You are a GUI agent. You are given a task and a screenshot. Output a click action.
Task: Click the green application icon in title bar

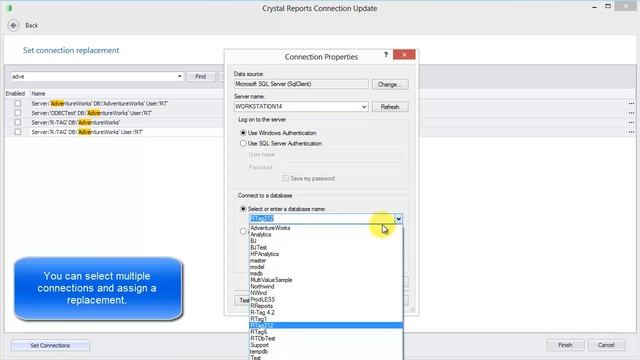(x=9, y=8)
